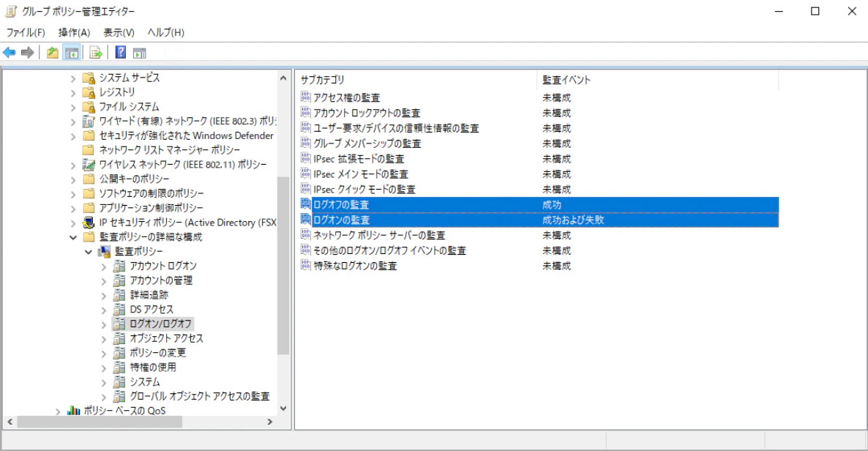Click the icon beside 特殊なログオンの監査
Image resolution: width=868 pixels, height=451 pixels.
(x=306, y=265)
